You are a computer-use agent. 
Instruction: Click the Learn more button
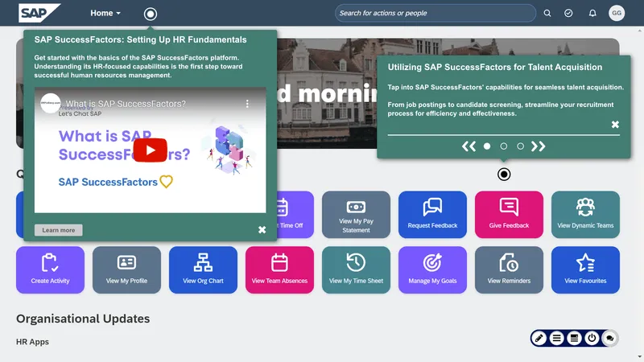click(x=58, y=230)
